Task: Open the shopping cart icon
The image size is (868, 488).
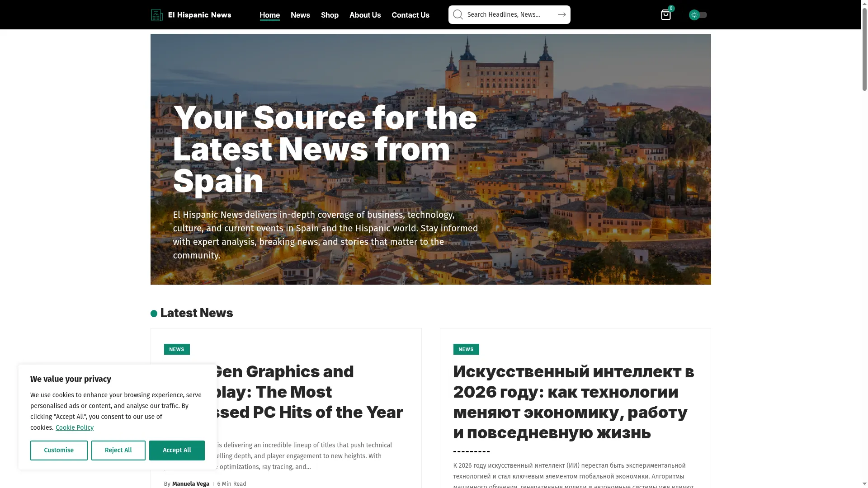Action: click(665, 15)
